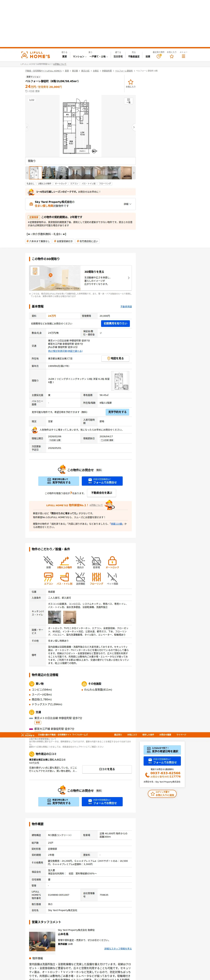Open 台東区 breadcrumb link

click(x=96, y=71)
